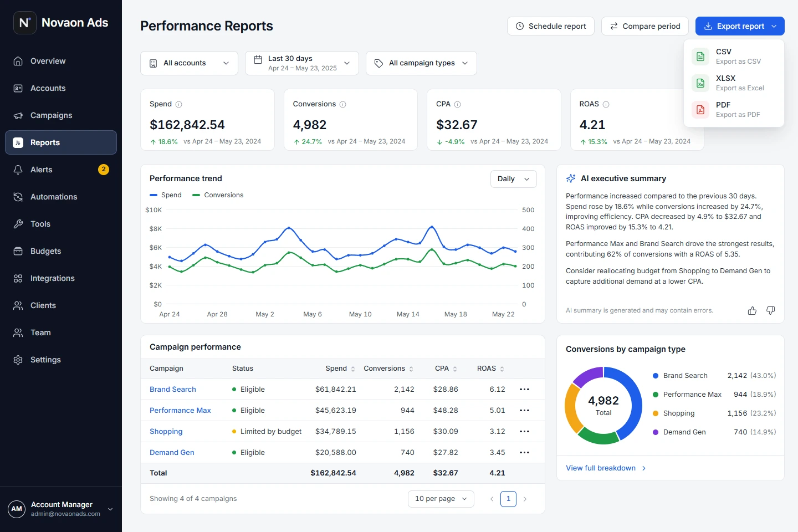Toggle the Spend series in chart legend

coord(166,195)
